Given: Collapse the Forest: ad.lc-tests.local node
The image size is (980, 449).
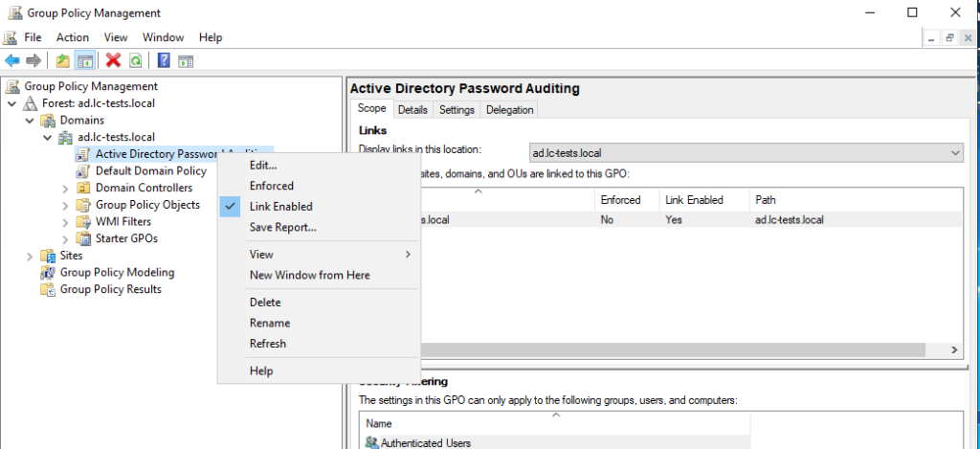Looking at the screenshot, I should click(x=12, y=103).
